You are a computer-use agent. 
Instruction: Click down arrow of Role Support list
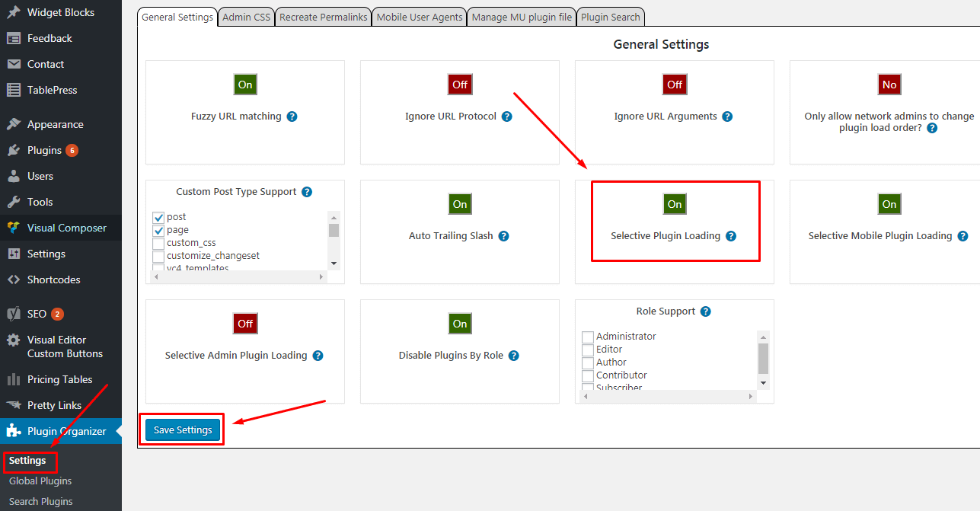[x=763, y=382]
